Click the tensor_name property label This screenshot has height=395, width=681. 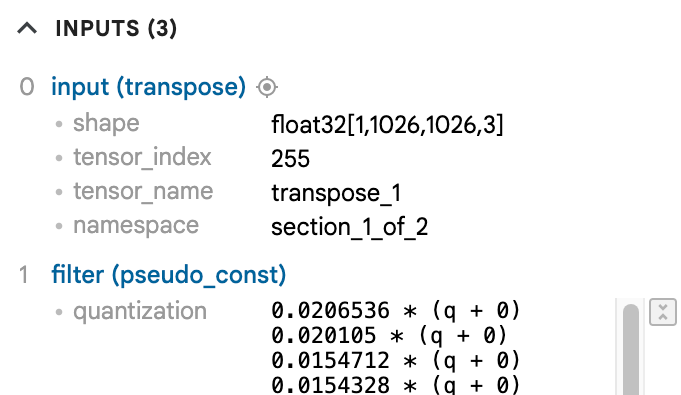(143, 191)
